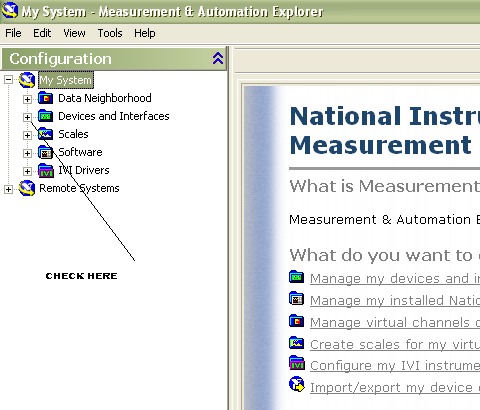Click the application icon in the title bar
Screen dimensions: 480x410
[10, 10]
